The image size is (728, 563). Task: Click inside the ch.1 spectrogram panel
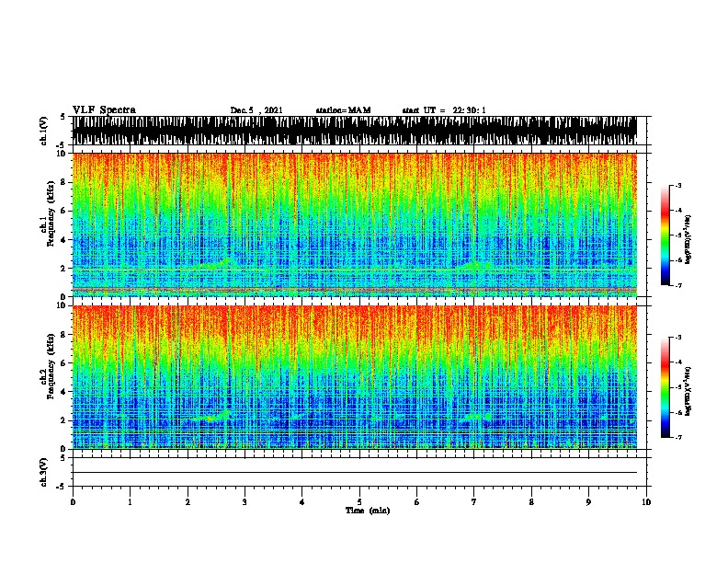355,224
